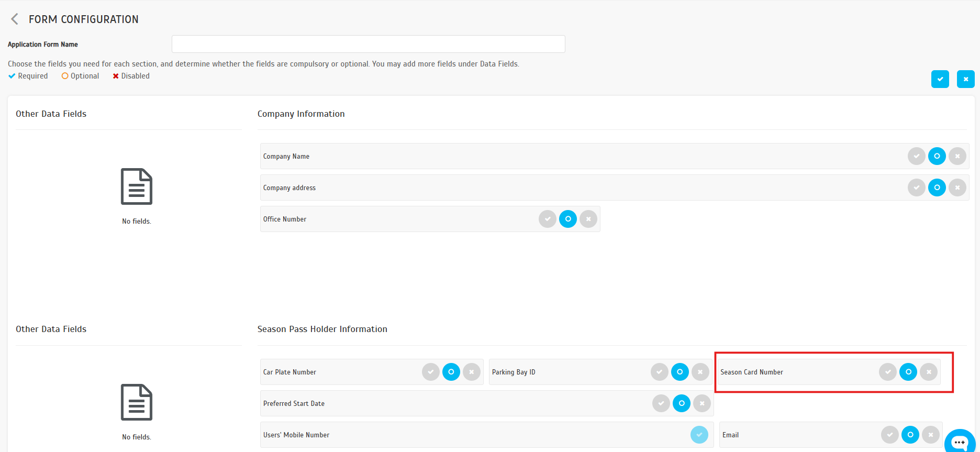
Task: Disable the Preferred Start Date field
Action: point(701,403)
